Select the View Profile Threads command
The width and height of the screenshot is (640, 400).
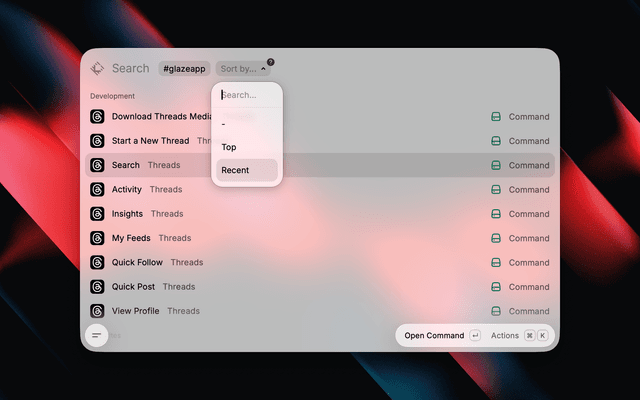pyautogui.click(x=320, y=311)
